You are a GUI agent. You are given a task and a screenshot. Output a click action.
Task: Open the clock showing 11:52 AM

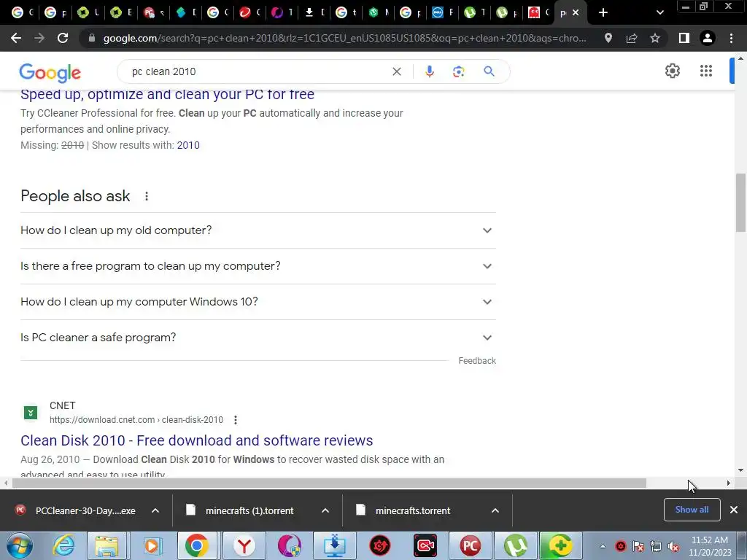click(x=710, y=546)
